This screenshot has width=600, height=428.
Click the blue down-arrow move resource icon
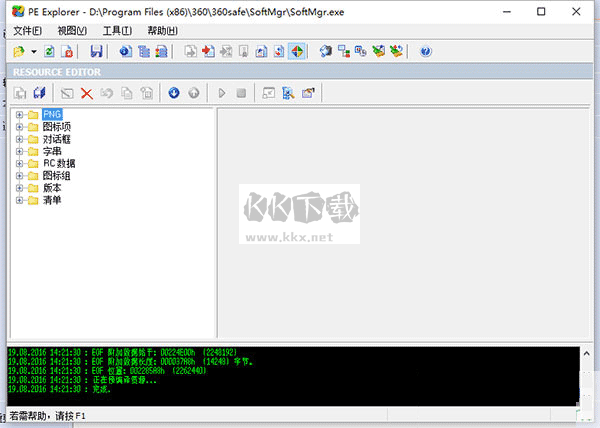[x=174, y=93]
